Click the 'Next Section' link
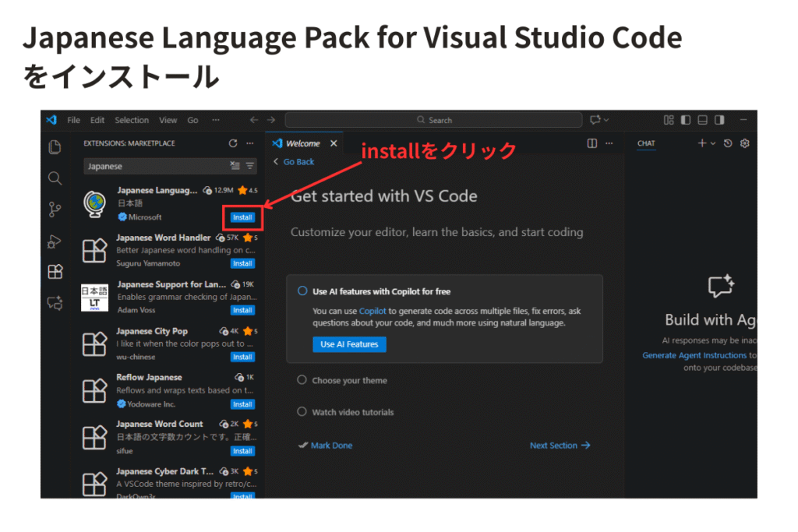Viewport: 798px width, 532px height. tap(560, 446)
